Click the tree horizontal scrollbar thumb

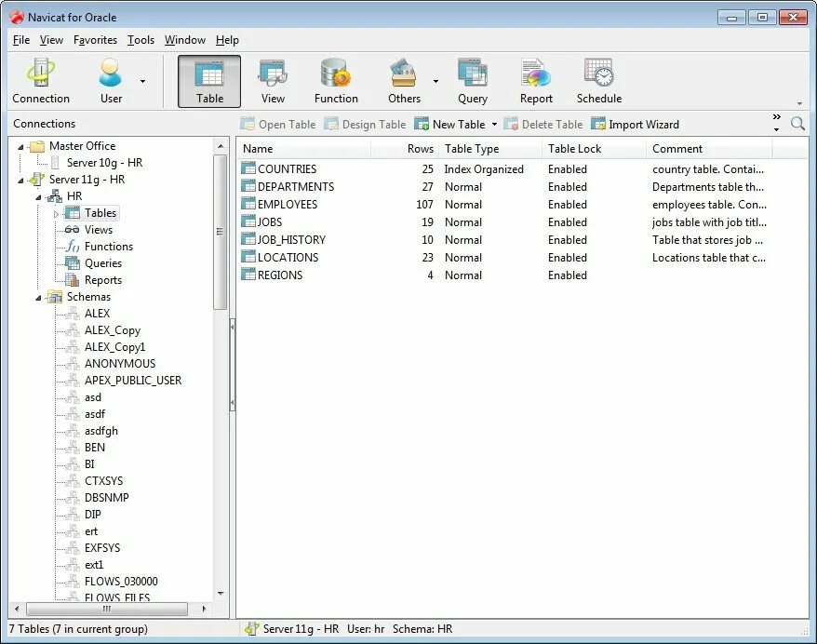(107, 609)
